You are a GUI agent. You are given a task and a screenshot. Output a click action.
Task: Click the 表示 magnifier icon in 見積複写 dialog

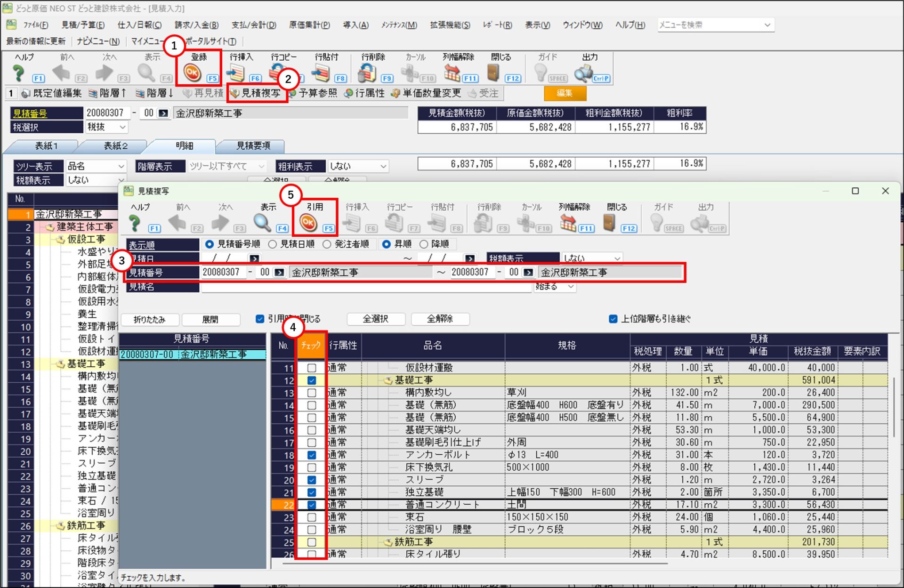click(x=262, y=222)
